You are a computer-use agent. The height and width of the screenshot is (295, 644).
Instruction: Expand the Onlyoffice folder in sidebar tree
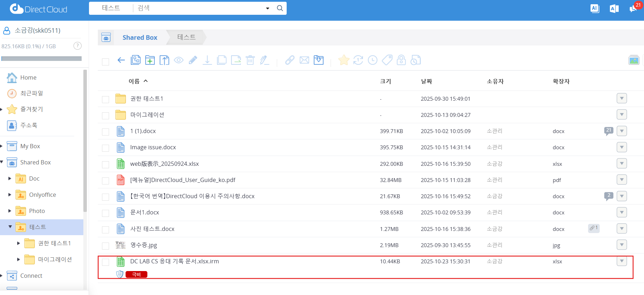(10, 195)
